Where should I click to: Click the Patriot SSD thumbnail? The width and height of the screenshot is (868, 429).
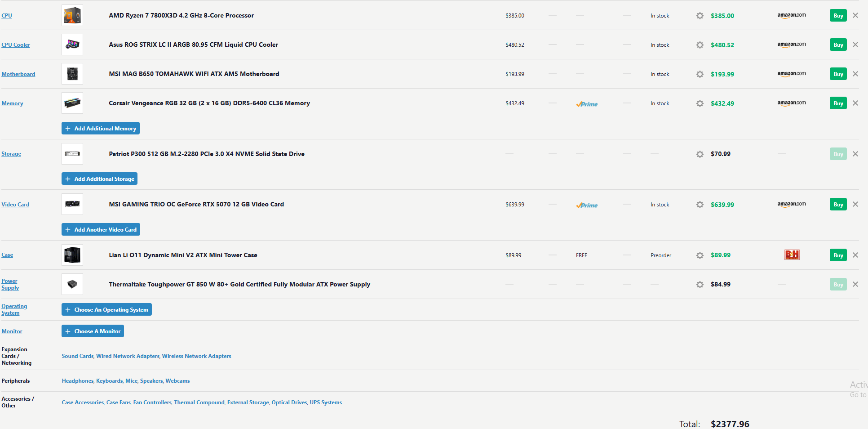[x=72, y=154]
